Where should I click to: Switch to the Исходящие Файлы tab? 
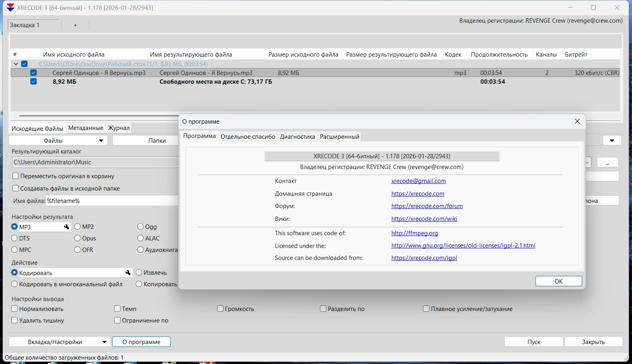point(38,128)
